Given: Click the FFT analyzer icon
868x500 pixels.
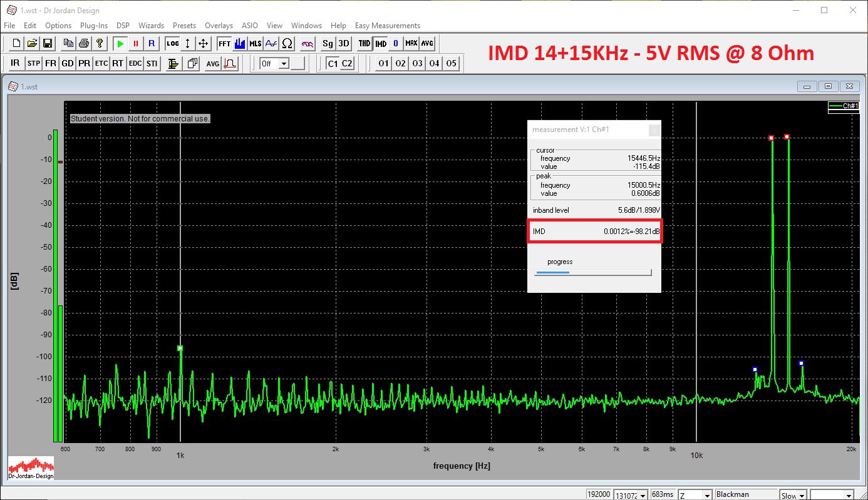Looking at the screenshot, I should [224, 44].
